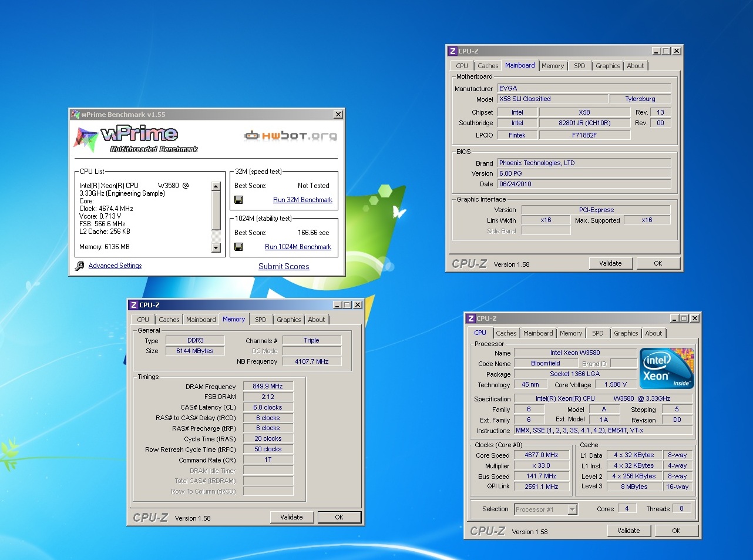Click the QPI Link value '2551.1 MHz'
The image size is (753, 560).
542,487
